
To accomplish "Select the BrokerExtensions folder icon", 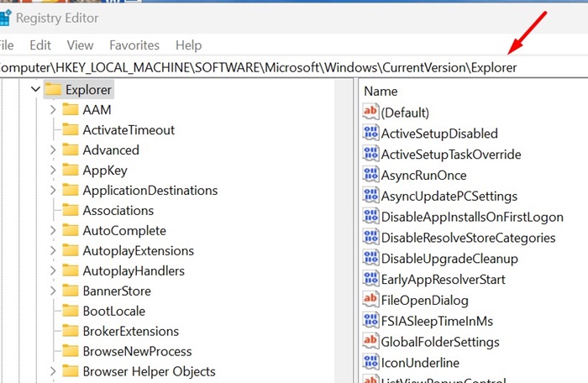I will pyautogui.click(x=70, y=331).
